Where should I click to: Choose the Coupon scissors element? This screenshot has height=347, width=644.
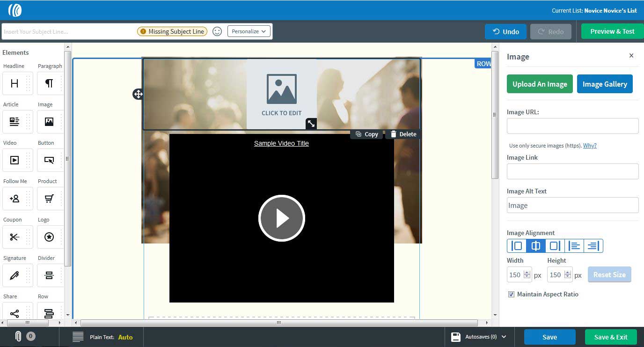15,237
